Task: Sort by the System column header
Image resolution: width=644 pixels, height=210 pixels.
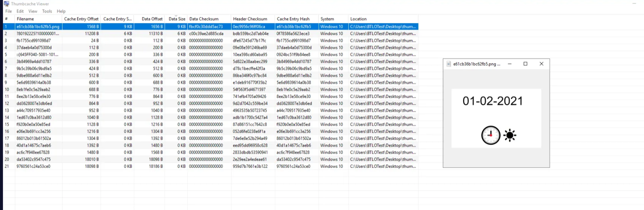Action: (334, 19)
